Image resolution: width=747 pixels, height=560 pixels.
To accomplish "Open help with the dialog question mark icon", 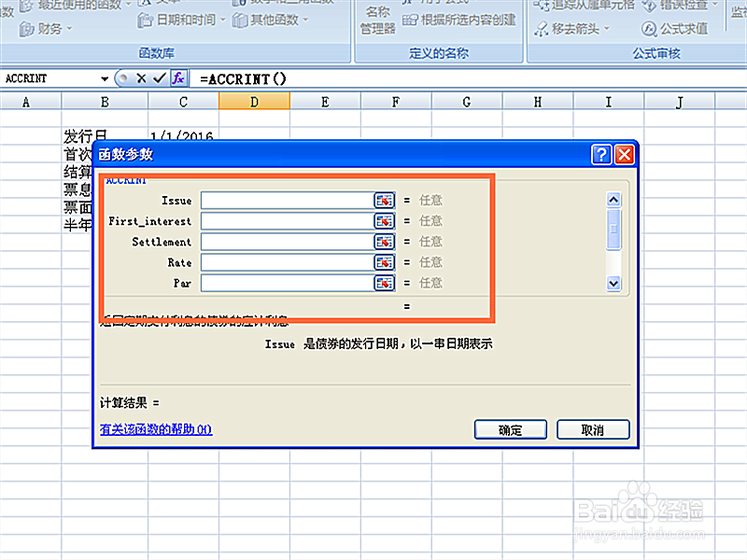I will tap(600, 155).
